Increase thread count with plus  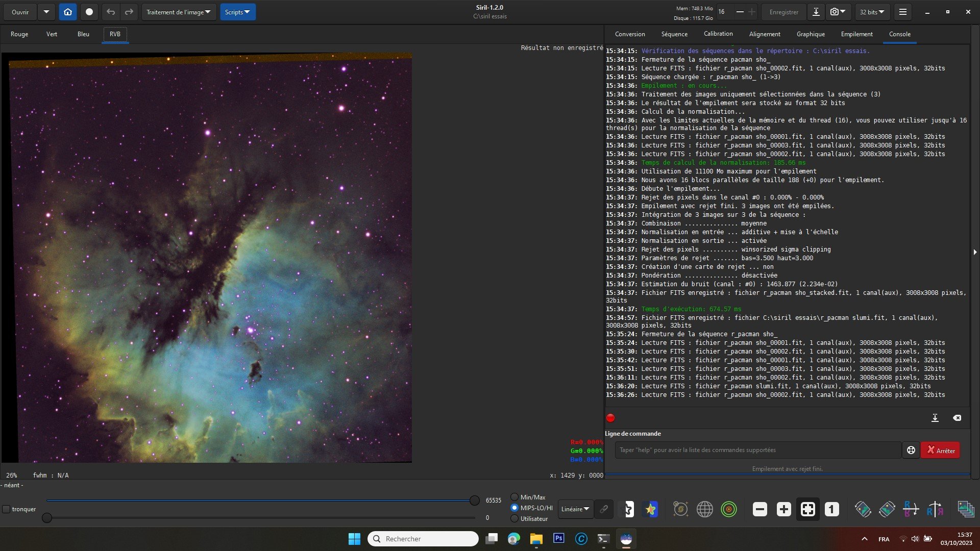(752, 12)
